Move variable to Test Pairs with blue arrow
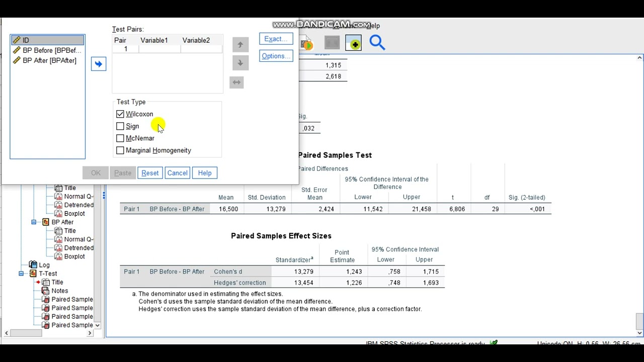 [x=99, y=64]
